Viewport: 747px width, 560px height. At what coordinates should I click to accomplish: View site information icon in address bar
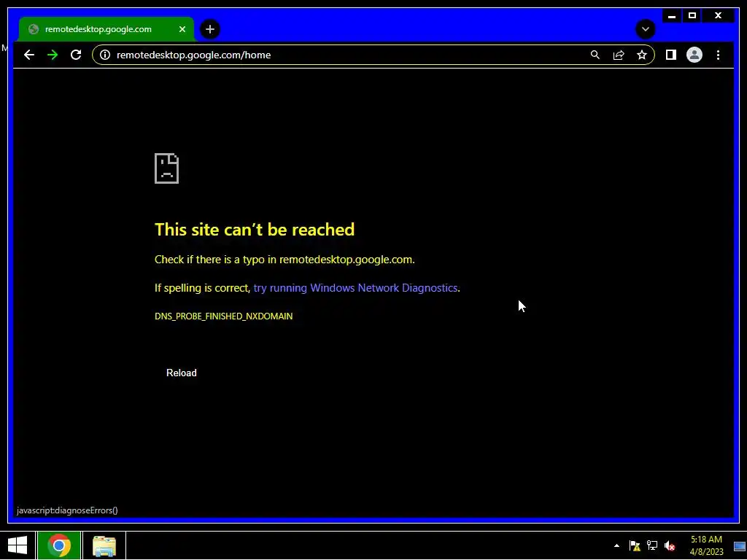point(105,55)
